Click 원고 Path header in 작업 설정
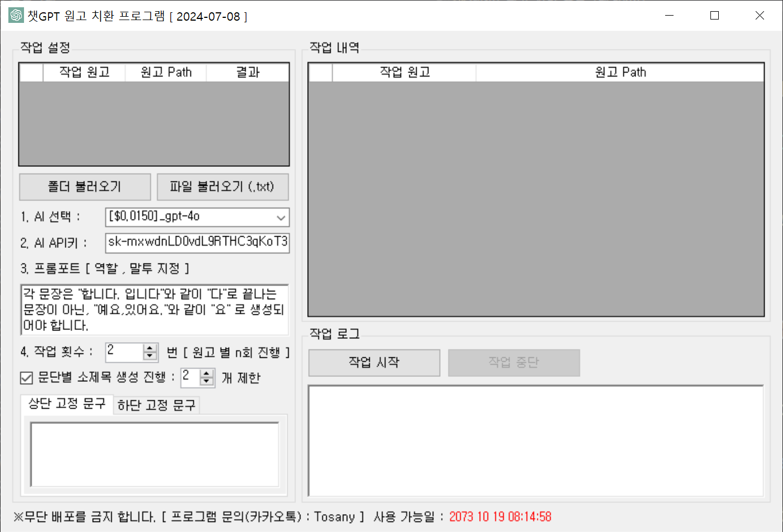The width and height of the screenshot is (783, 532). pyautogui.click(x=166, y=73)
